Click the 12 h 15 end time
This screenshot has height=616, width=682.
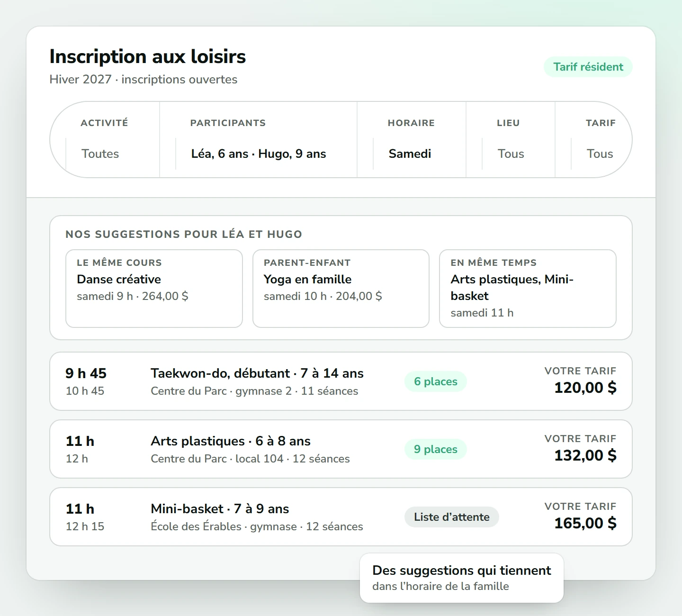point(85,526)
